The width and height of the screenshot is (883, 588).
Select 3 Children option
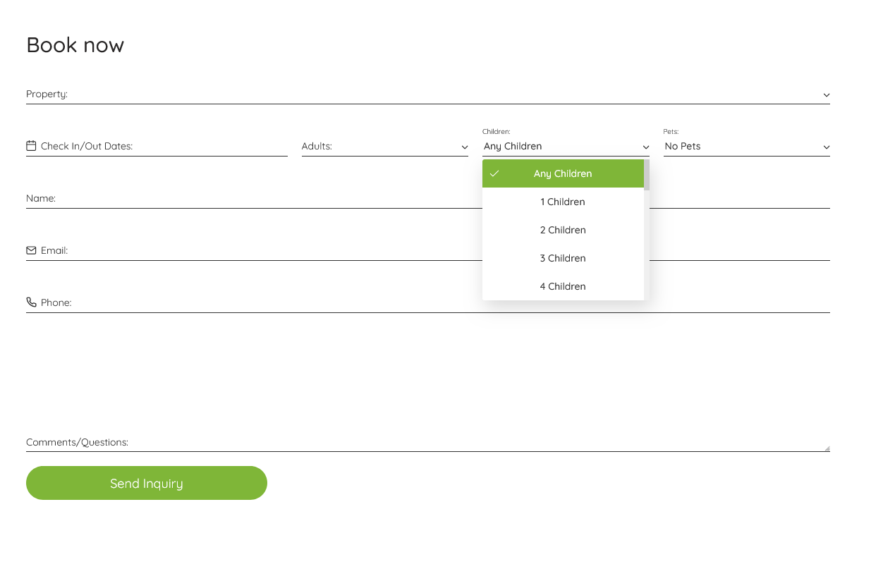click(x=562, y=258)
